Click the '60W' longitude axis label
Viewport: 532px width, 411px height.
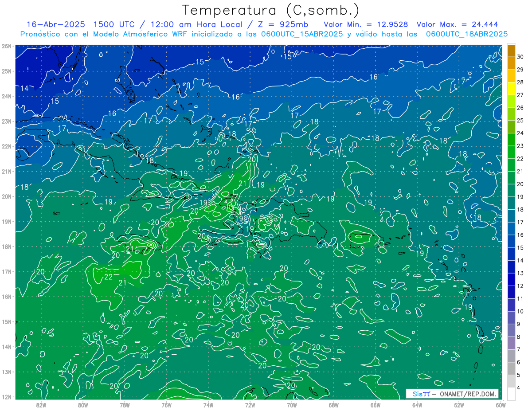[501, 404]
